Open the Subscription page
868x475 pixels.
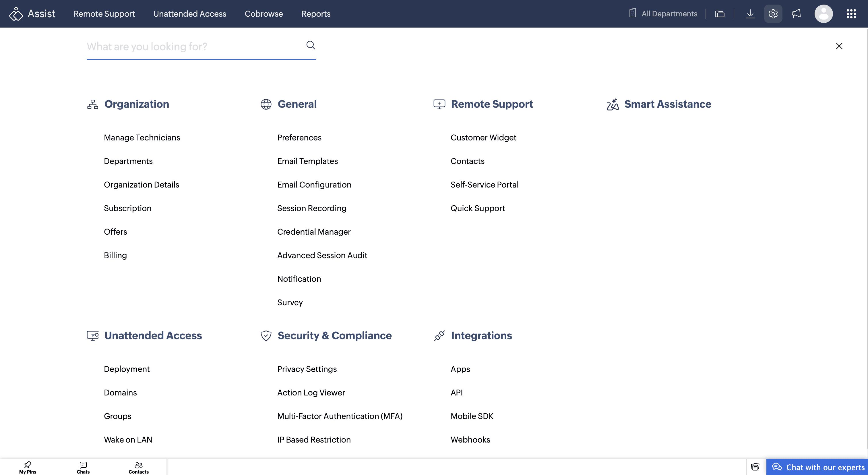pyautogui.click(x=127, y=208)
